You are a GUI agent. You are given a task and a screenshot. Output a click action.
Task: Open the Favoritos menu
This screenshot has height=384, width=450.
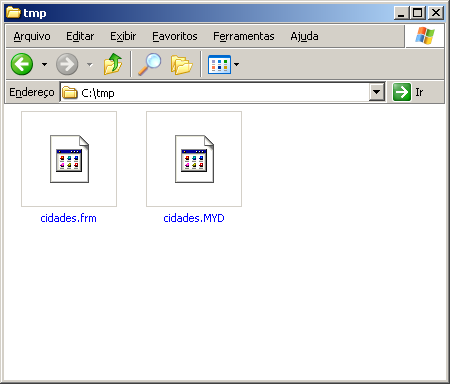[175, 36]
